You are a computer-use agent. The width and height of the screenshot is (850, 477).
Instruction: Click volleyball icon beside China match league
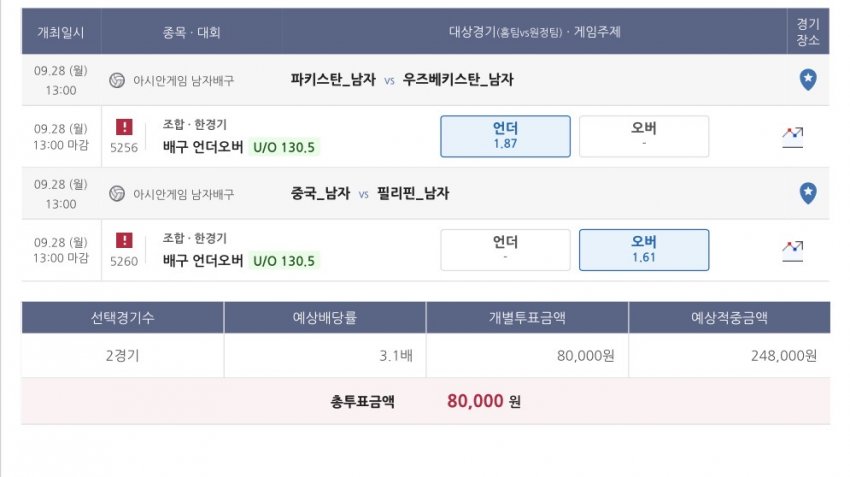tap(117, 194)
